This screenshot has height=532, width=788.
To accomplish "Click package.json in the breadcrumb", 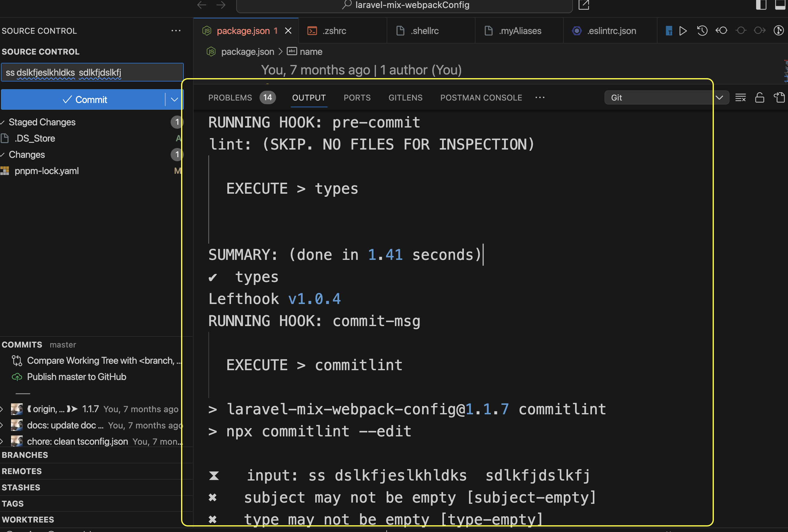I will pyautogui.click(x=247, y=51).
